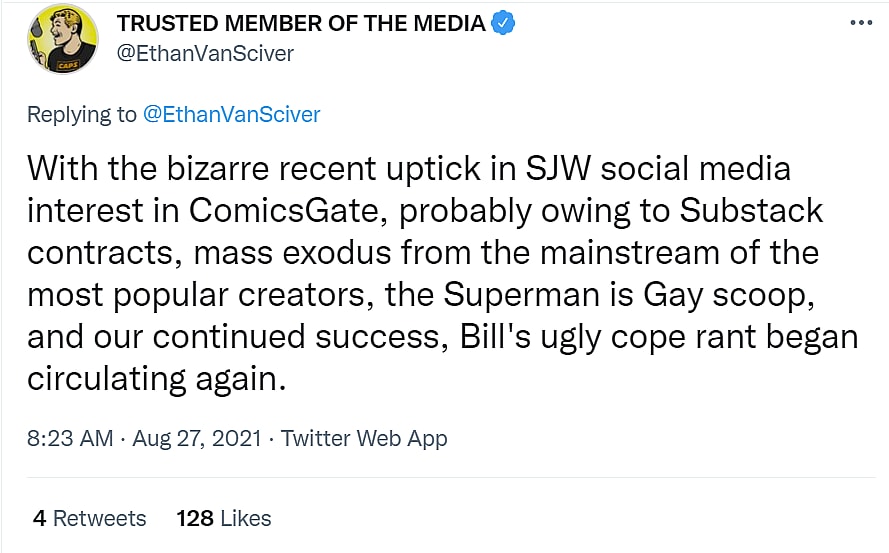Click "circulating again." on the tweet's last line
Viewport: 889px width, 553px height.
point(157,379)
